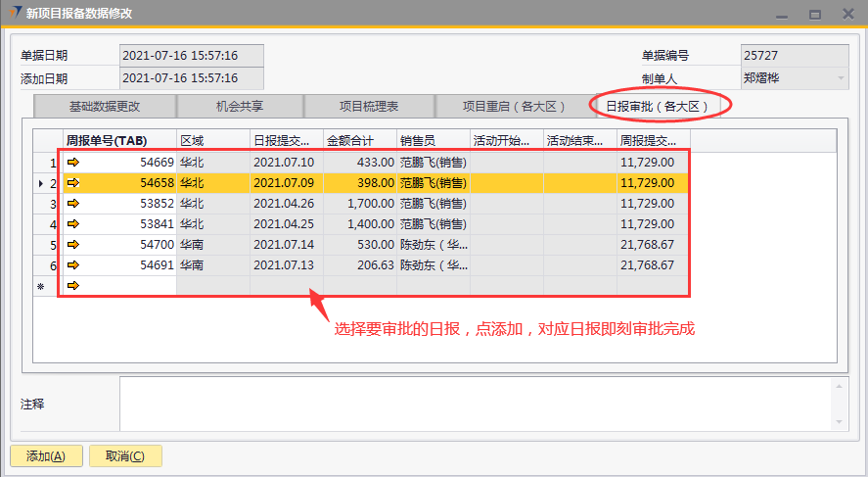
Task: Click the 注释 box scrollbar down arrow
Action: (840, 421)
